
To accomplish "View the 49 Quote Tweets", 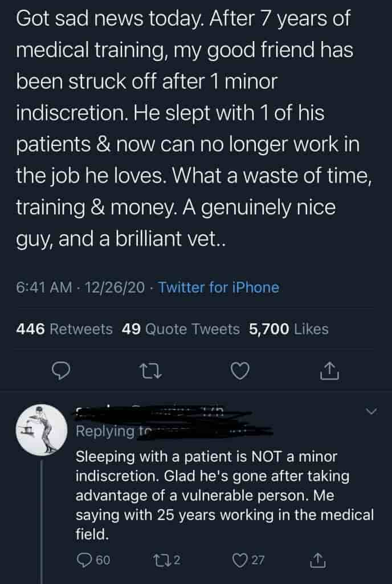I will pyautogui.click(x=181, y=329).
